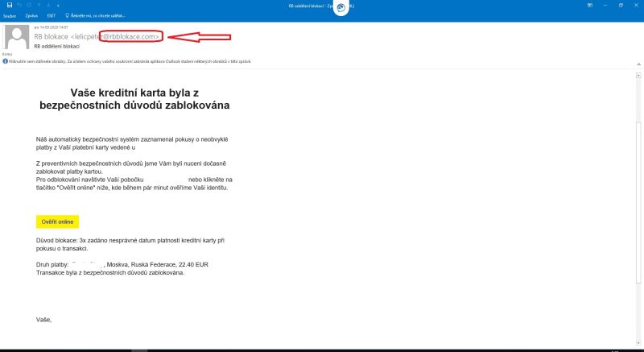Screen dimensions: 644x352
Task: Click the Save icon in quick access toolbar
Action: click(10, 6)
